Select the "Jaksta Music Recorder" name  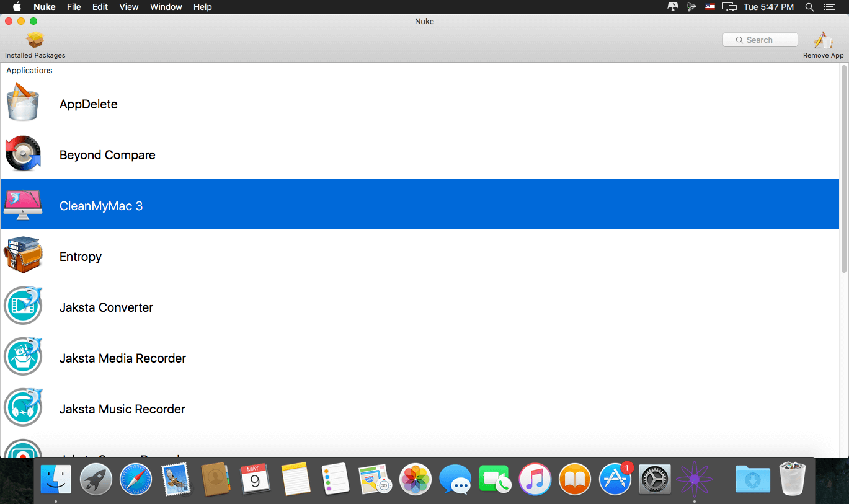tap(122, 409)
